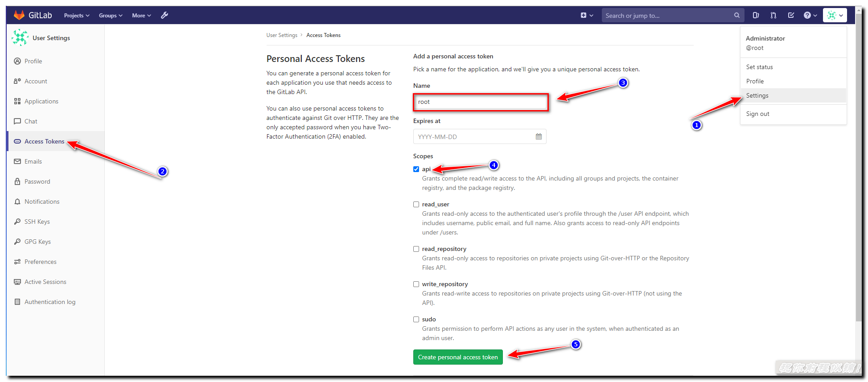868x382 pixels.
Task: Open the Notifications settings link
Action: click(42, 201)
